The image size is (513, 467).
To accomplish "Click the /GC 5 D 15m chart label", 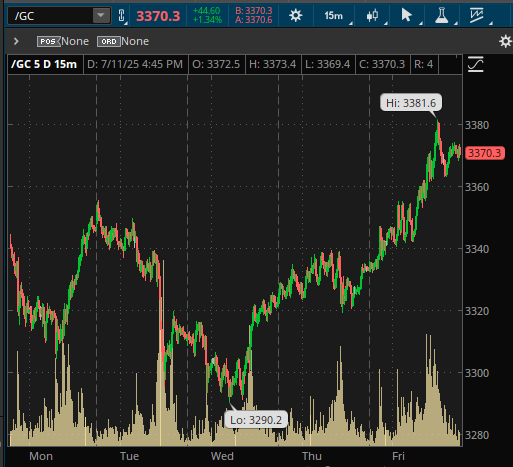I will 44,64.
